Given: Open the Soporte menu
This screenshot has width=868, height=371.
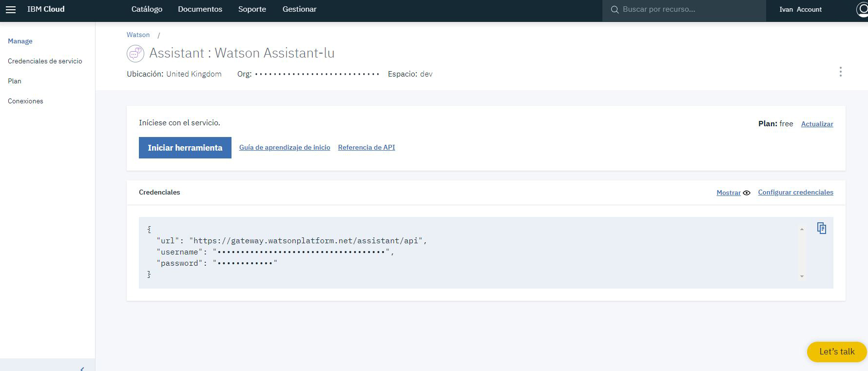Looking at the screenshot, I should 252,9.
